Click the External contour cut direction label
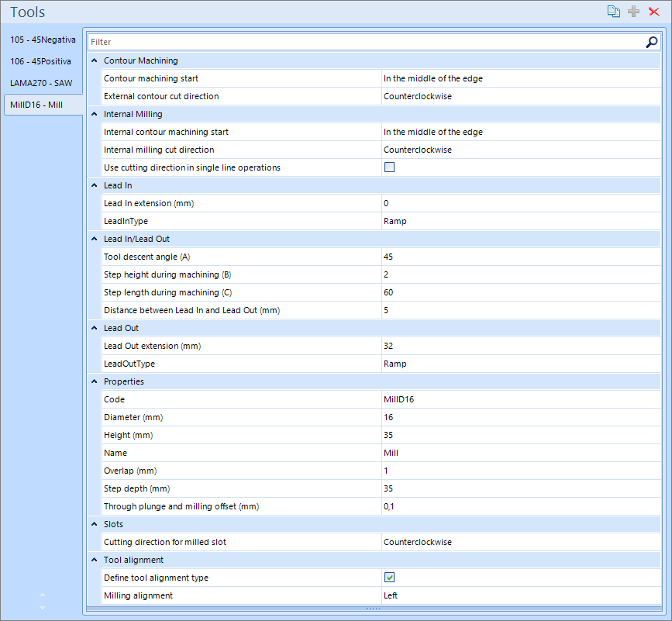Screen dimensions: 672x621 [x=161, y=96]
